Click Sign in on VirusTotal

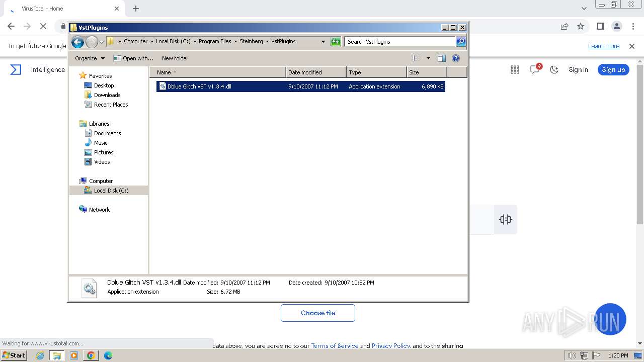pyautogui.click(x=578, y=70)
